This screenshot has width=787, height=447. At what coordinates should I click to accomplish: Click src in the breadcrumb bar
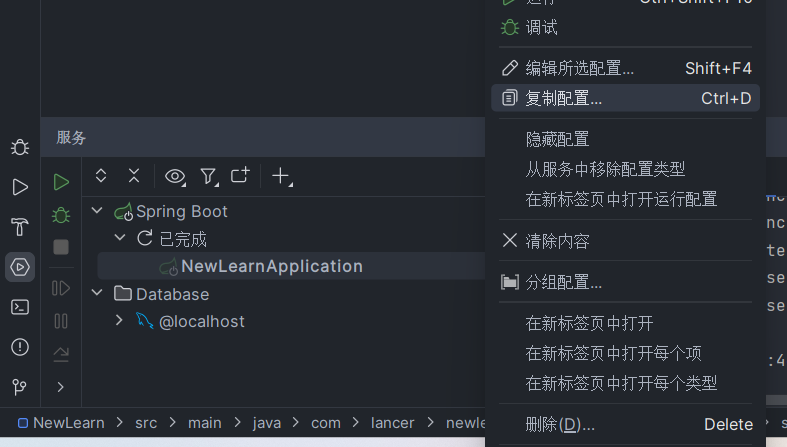(146, 423)
